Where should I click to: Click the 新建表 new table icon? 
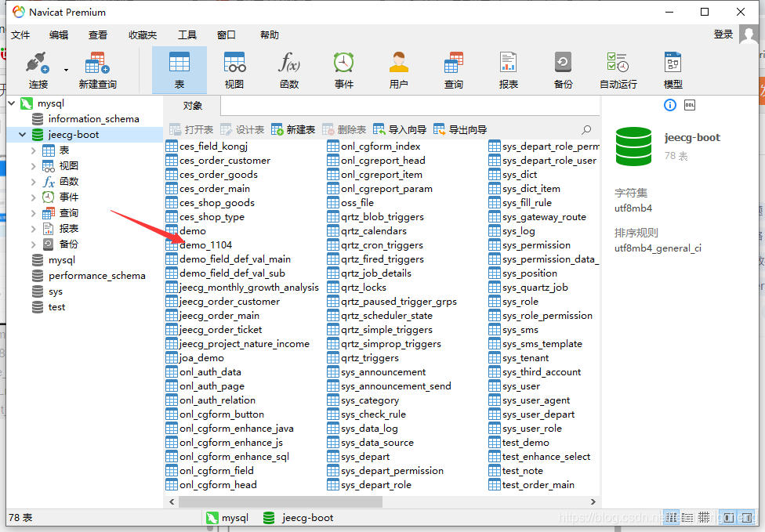[277, 130]
